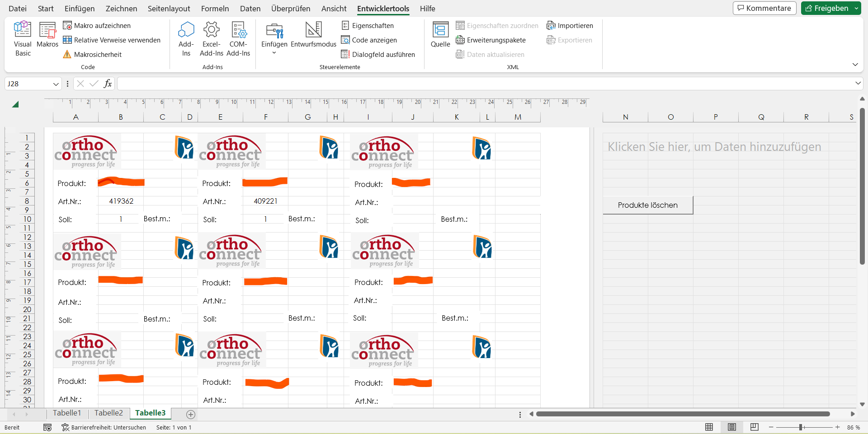The height and width of the screenshot is (434, 868).
Task: Click Barrierefreiheit: Untersuchen
Action: click(x=104, y=427)
